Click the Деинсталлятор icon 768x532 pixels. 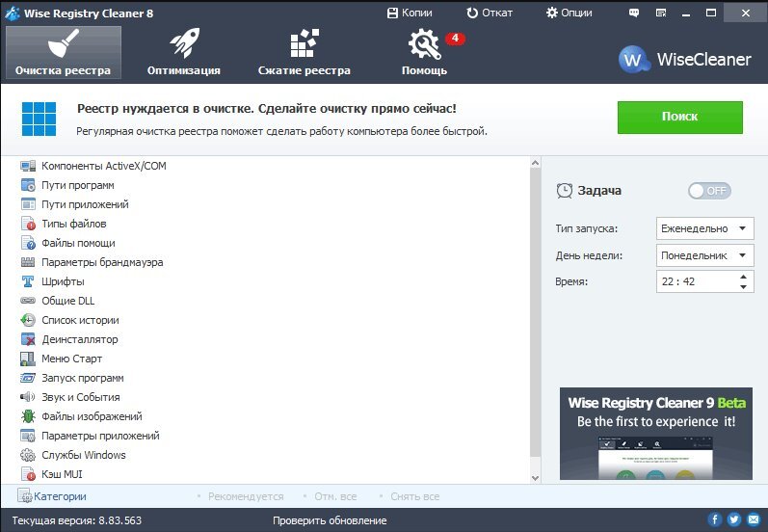pyautogui.click(x=28, y=339)
